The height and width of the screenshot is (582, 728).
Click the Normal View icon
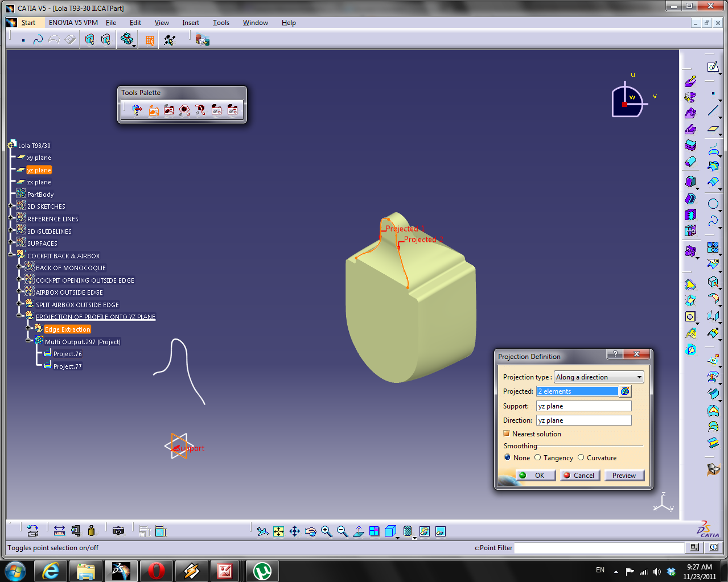pos(358,531)
